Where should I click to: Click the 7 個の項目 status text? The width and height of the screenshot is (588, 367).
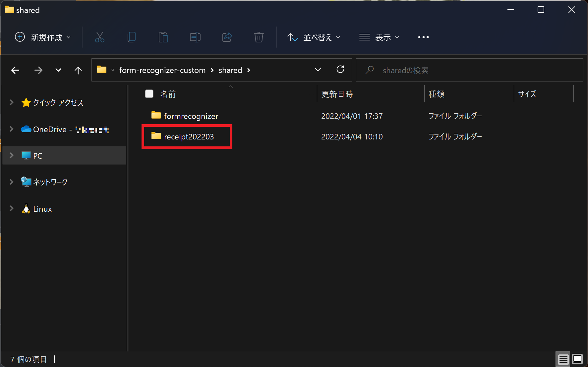click(29, 359)
